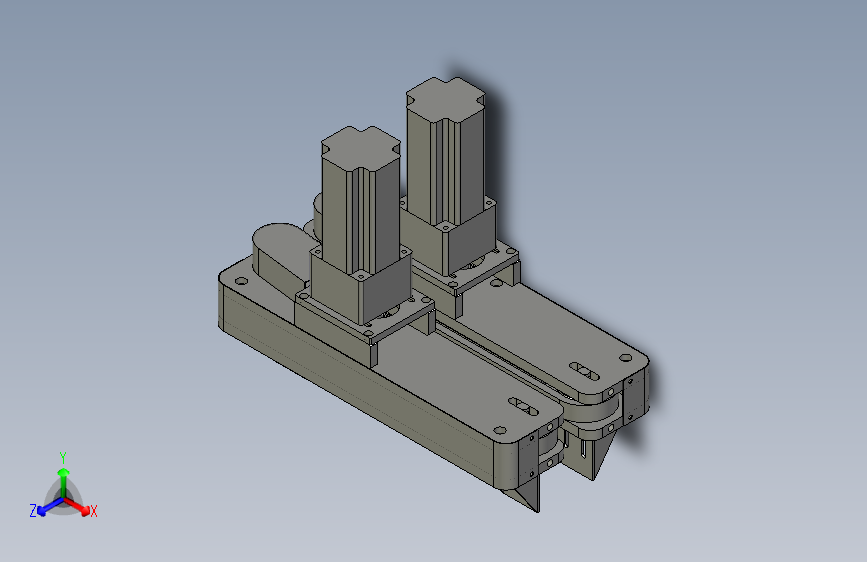The width and height of the screenshot is (867, 562).
Task: Select the Y label of the orientation triad
Action: [63, 458]
